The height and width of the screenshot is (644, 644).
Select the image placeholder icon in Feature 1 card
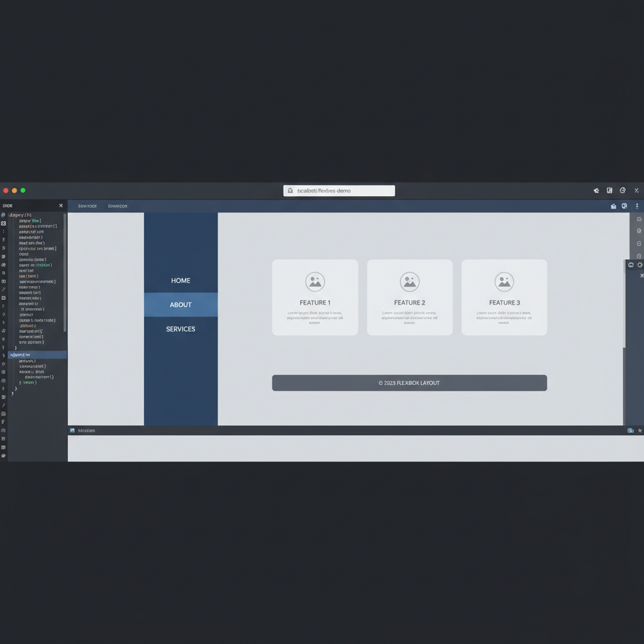pyautogui.click(x=314, y=281)
